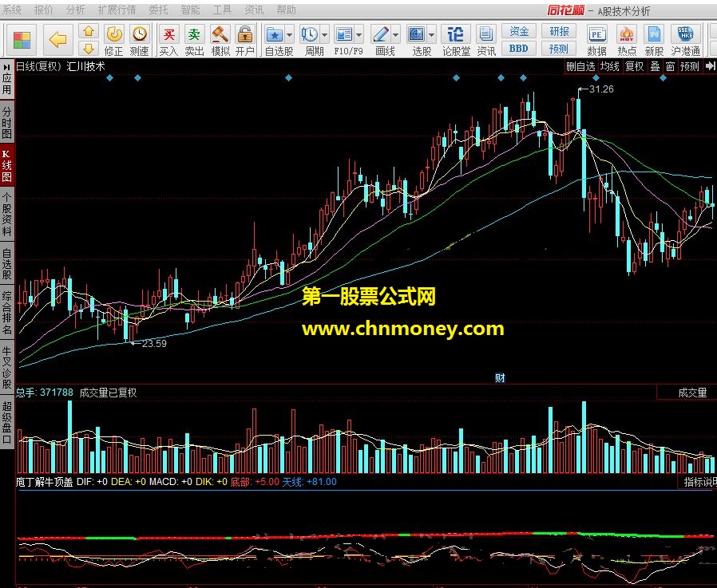Open the 资讯 menu in the menu bar

tap(254, 10)
